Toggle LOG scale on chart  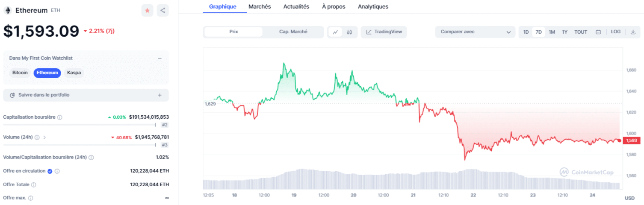616,32
